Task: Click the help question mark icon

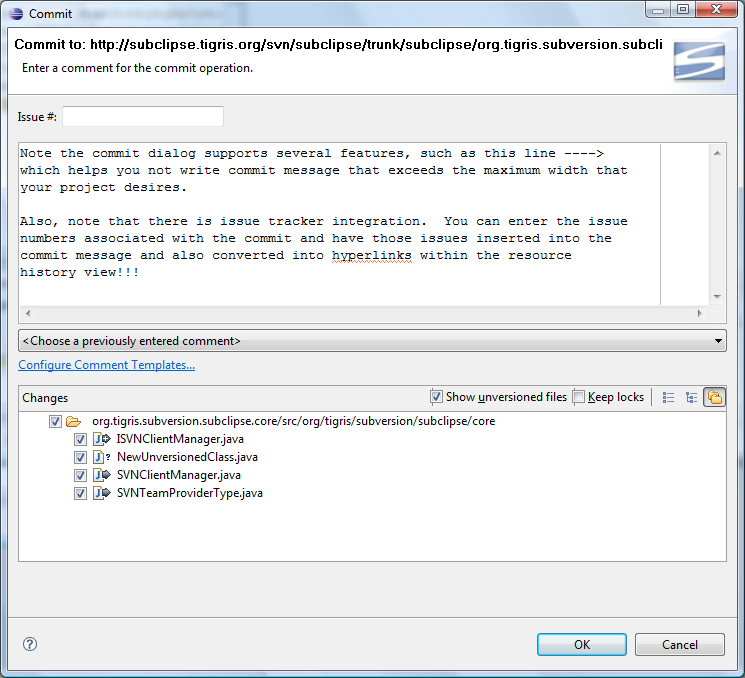Action: [29, 645]
